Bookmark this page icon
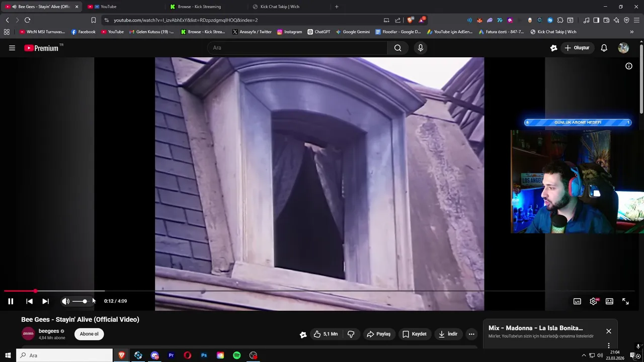This screenshot has width=644, height=362. click(93, 20)
